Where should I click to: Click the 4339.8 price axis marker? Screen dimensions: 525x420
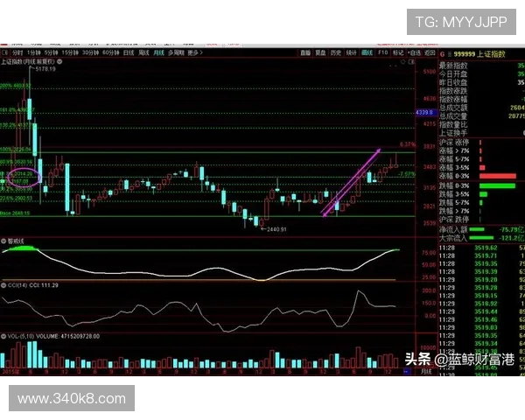click(425, 113)
